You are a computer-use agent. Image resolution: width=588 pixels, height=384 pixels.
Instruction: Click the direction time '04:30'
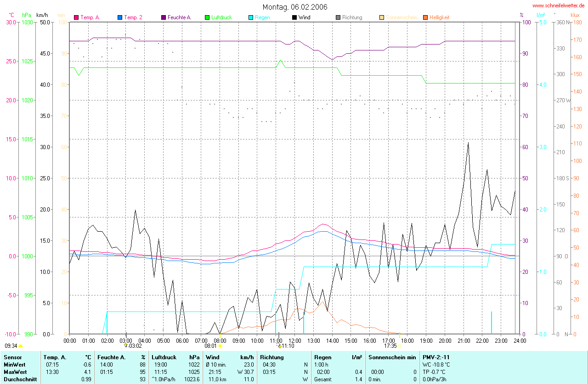(x=269, y=365)
